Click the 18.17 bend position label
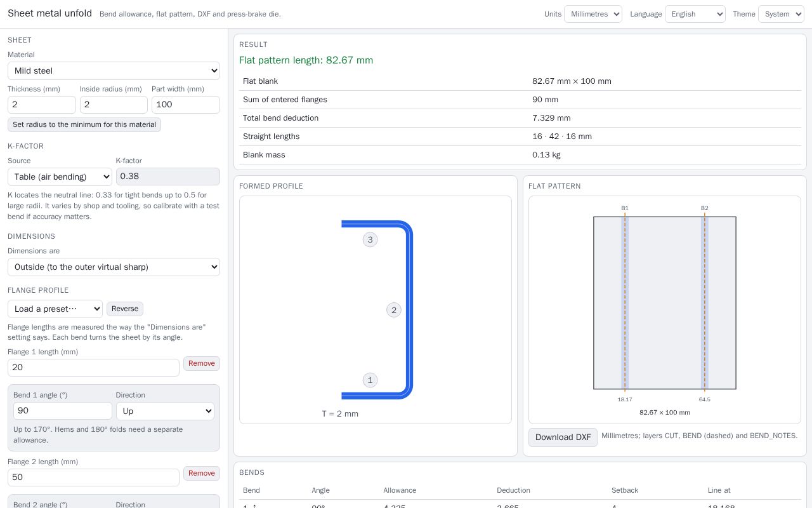This screenshot has height=508, width=812. pyautogui.click(x=625, y=399)
